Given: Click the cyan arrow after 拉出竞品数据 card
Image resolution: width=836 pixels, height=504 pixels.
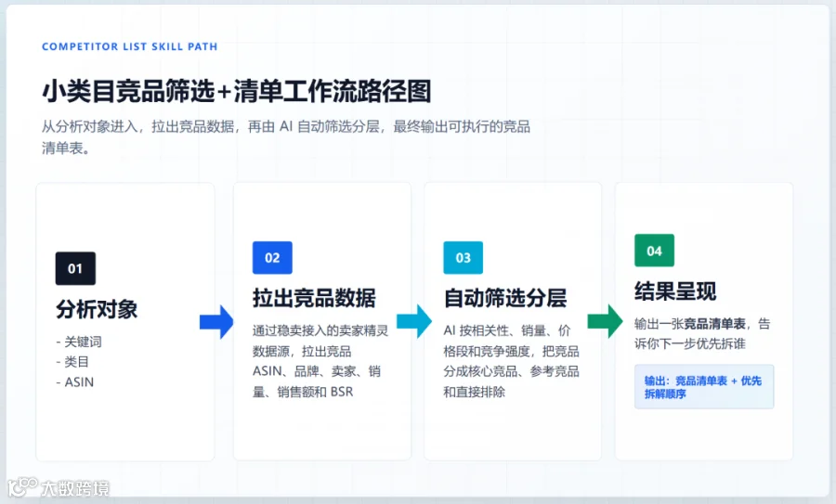Looking at the screenshot, I should point(414,321).
